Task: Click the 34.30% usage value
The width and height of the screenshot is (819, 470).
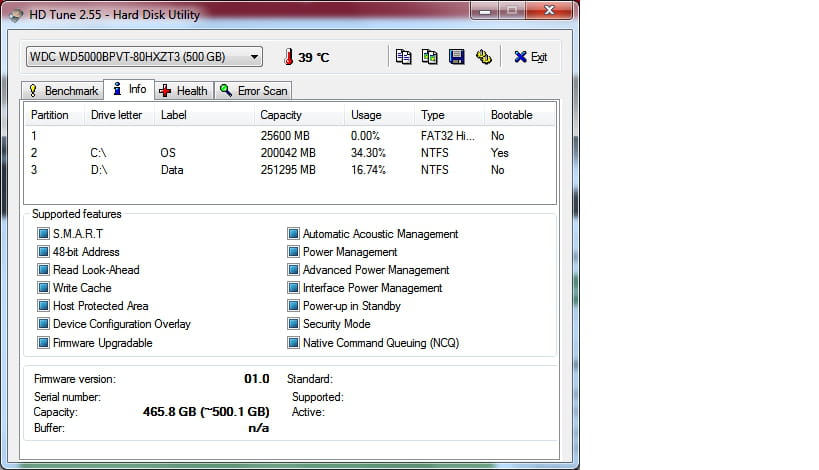Action: [368, 152]
